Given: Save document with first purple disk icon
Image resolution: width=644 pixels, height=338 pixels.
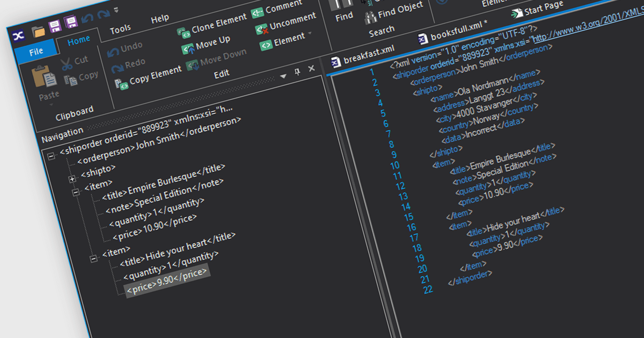Looking at the screenshot, I should (55, 27).
